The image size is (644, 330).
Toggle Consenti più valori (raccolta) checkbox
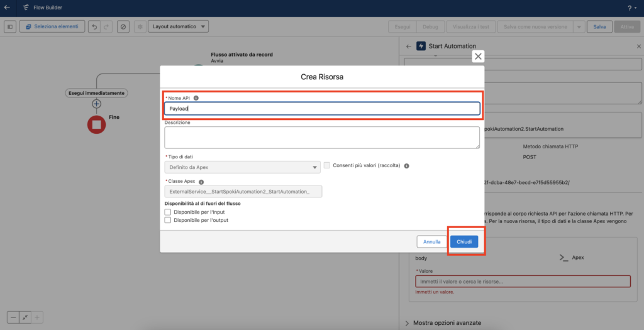pyautogui.click(x=326, y=165)
